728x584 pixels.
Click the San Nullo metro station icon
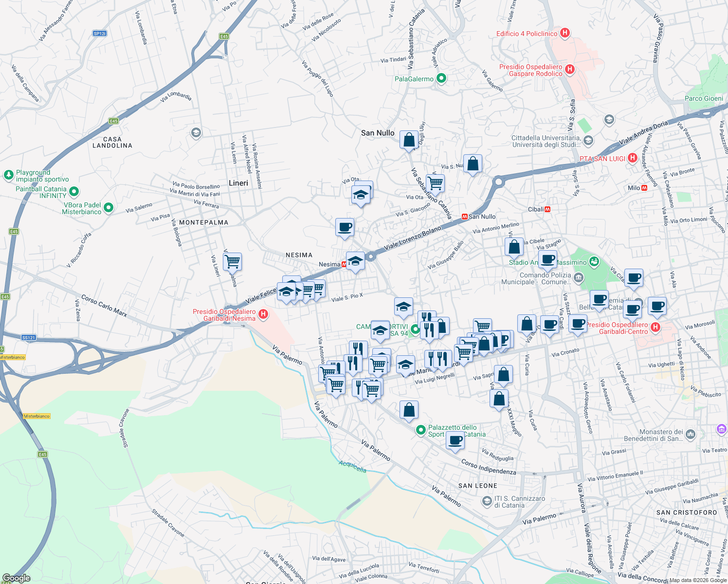point(465,217)
